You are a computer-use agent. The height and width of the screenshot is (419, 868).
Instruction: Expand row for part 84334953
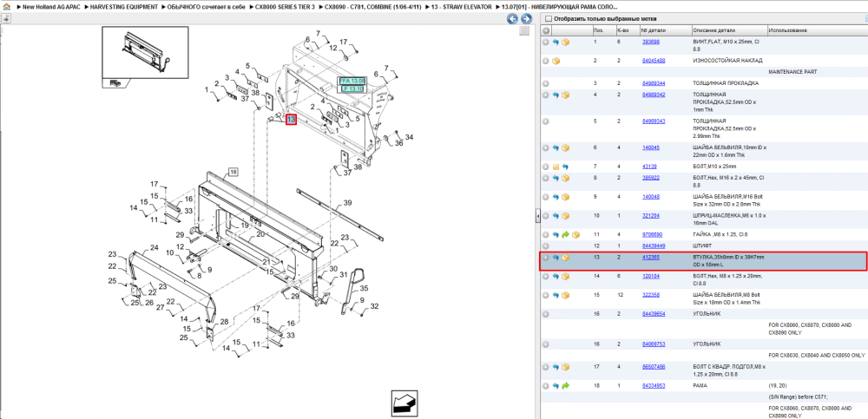(546, 386)
